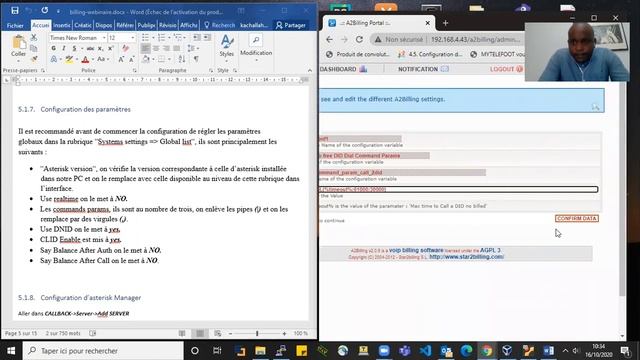Use the format painter brush icon
Image resolution: width=640 pixels, height=360 pixels.
[x=34, y=59]
